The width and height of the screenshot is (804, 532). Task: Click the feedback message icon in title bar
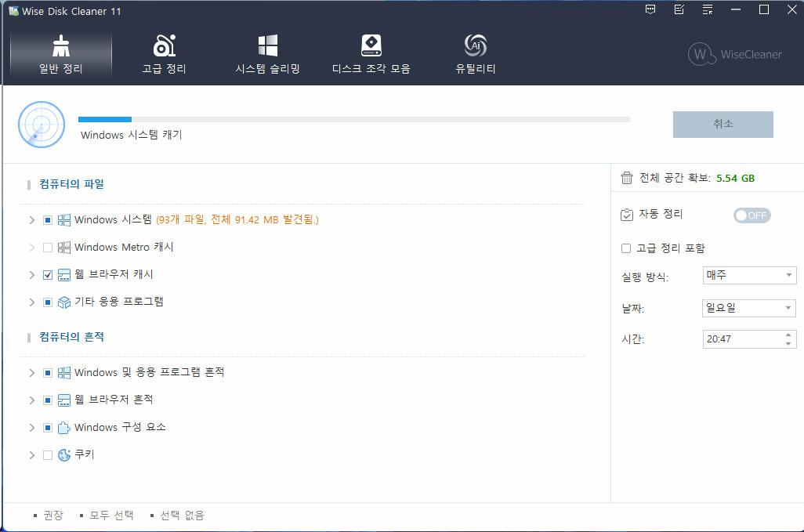[x=650, y=10]
